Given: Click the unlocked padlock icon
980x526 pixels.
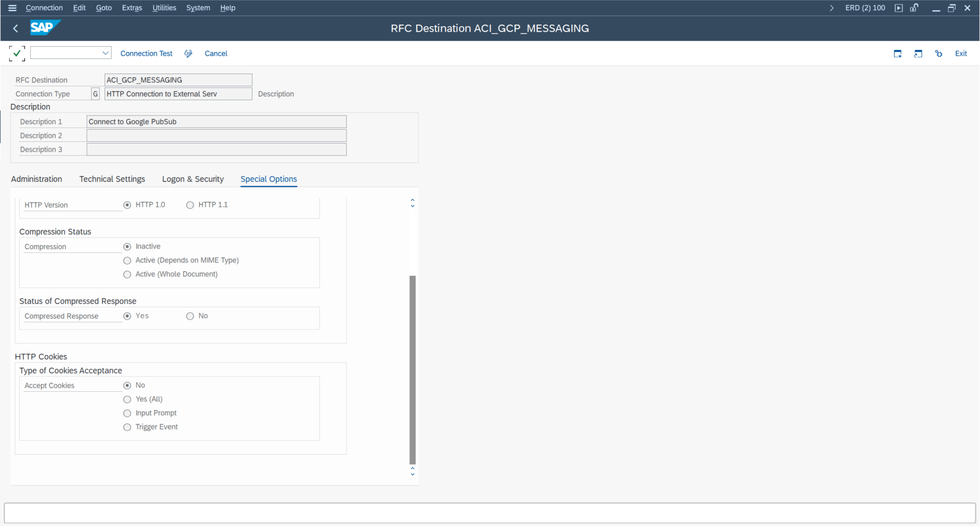Looking at the screenshot, I should [914, 8].
